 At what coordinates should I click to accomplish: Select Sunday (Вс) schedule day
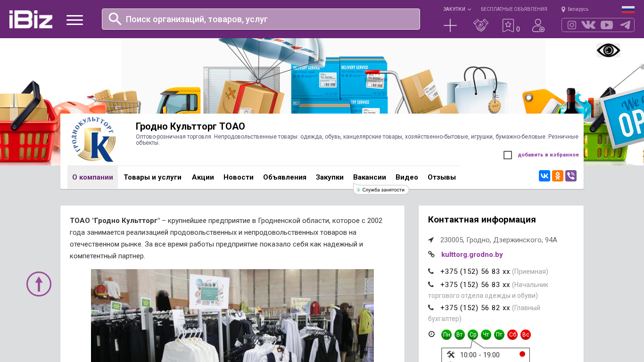pos(526,335)
